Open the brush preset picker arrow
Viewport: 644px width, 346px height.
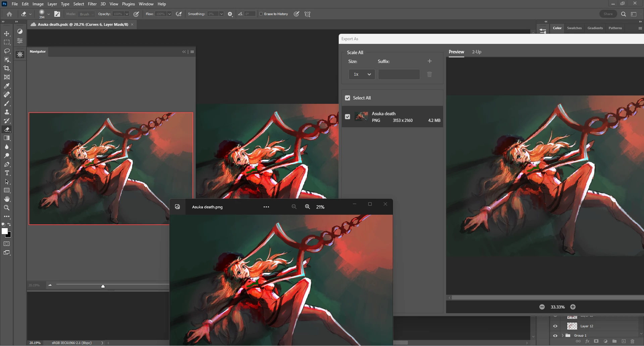49,14
